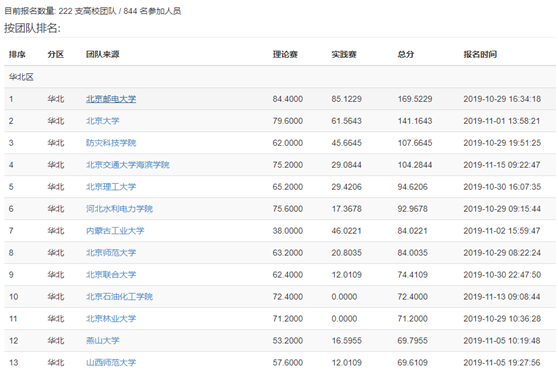
Task: Click the 实践赛 column header
Action: (x=344, y=54)
